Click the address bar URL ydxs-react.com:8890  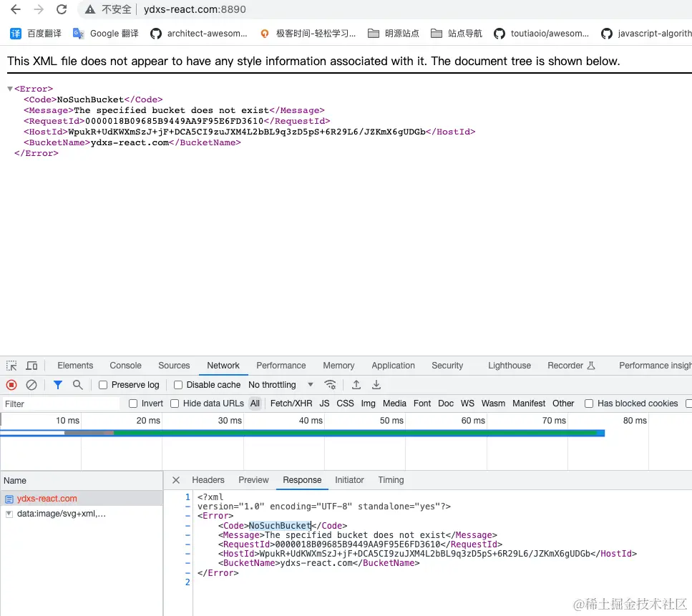[195, 9]
